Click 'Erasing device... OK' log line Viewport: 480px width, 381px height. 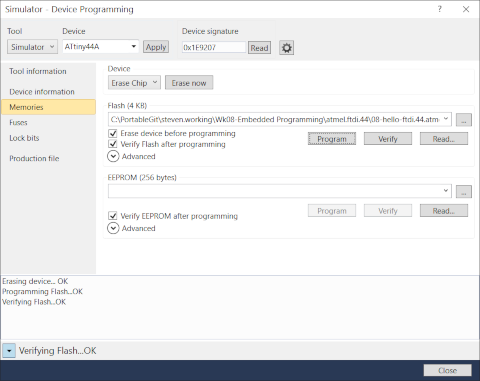[35, 281]
